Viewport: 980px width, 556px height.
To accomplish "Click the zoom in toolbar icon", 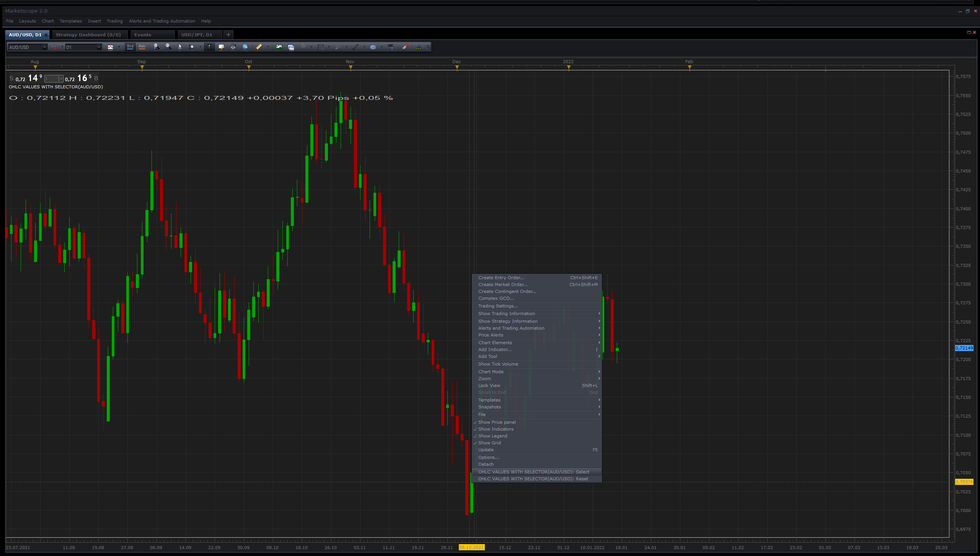I will (156, 47).
